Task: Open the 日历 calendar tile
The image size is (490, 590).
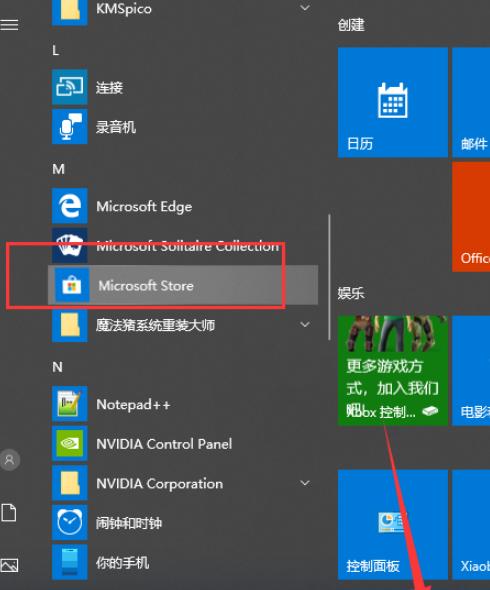Action: coord(393,102)
